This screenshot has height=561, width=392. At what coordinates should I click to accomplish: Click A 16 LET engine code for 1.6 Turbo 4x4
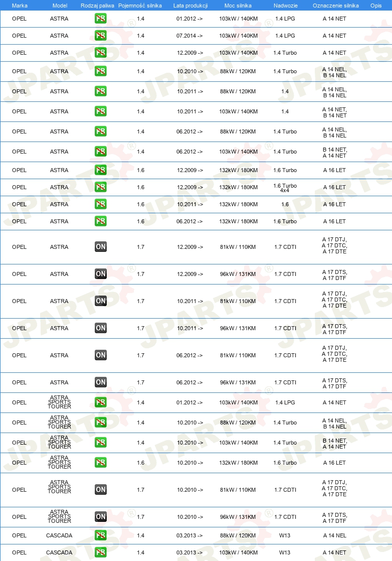pyautogui.click(x=334, y=187)
